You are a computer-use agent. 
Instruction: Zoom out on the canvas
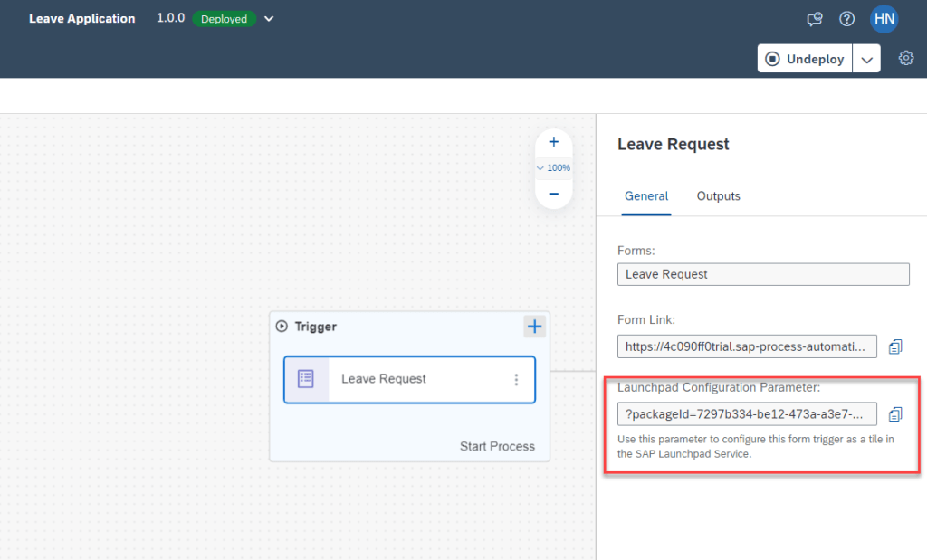pos(554,194)
